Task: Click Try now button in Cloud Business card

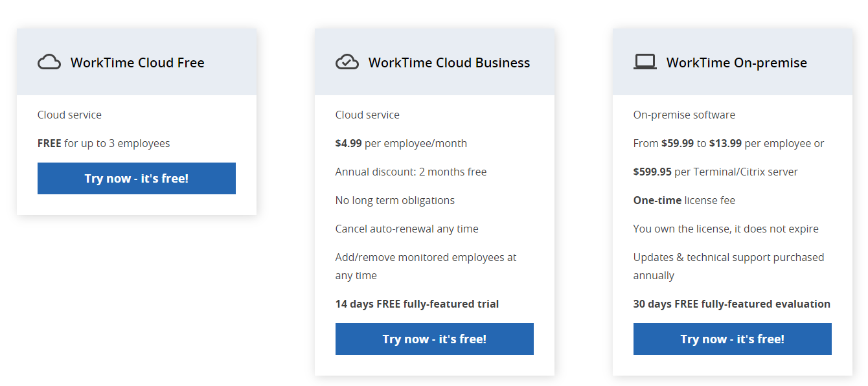Action: coord(435,339)
